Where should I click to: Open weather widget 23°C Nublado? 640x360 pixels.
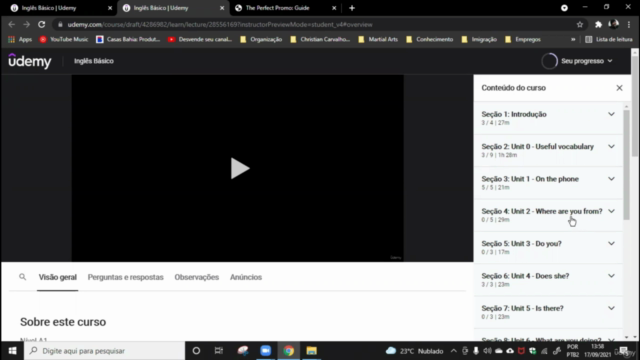click(x=414, y=351)
